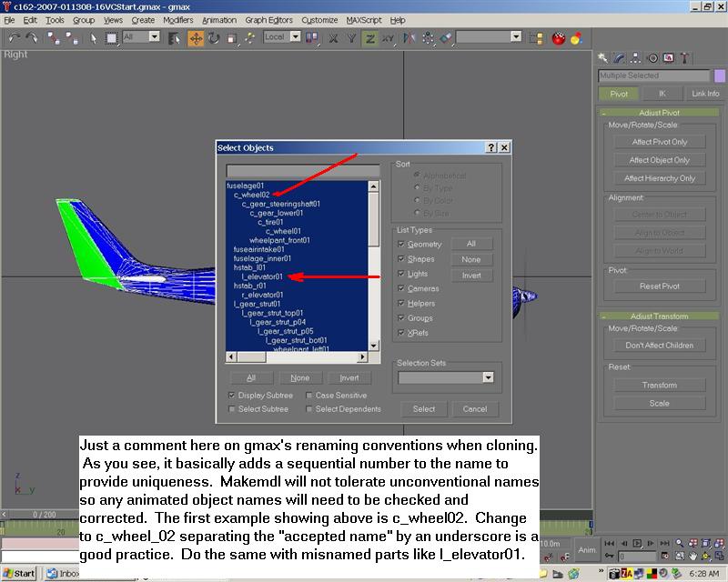
Task: Open the Modify command panel tab
Action: [x=619, y=57]
